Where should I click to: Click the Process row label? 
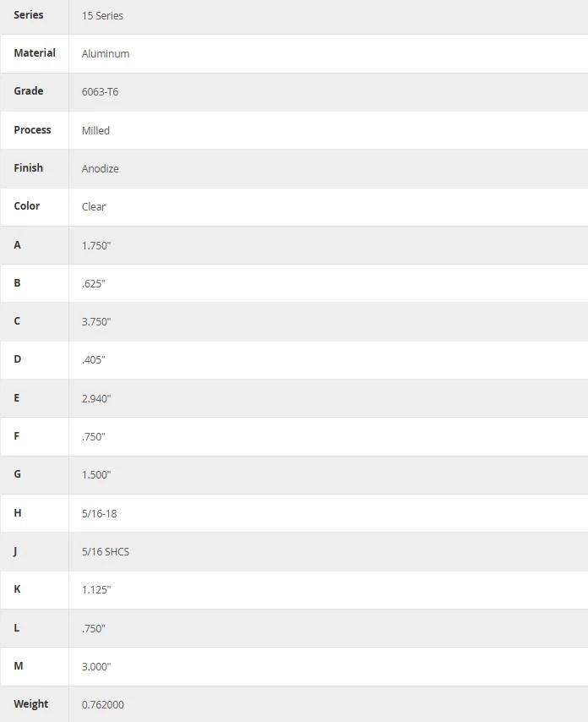(x=32, y=130)
